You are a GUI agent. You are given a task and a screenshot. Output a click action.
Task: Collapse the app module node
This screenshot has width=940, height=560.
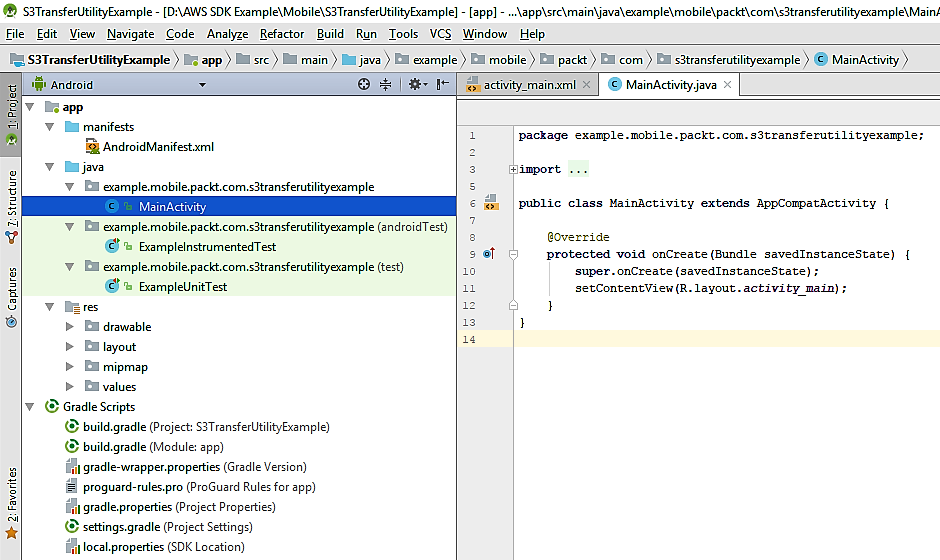30,107
